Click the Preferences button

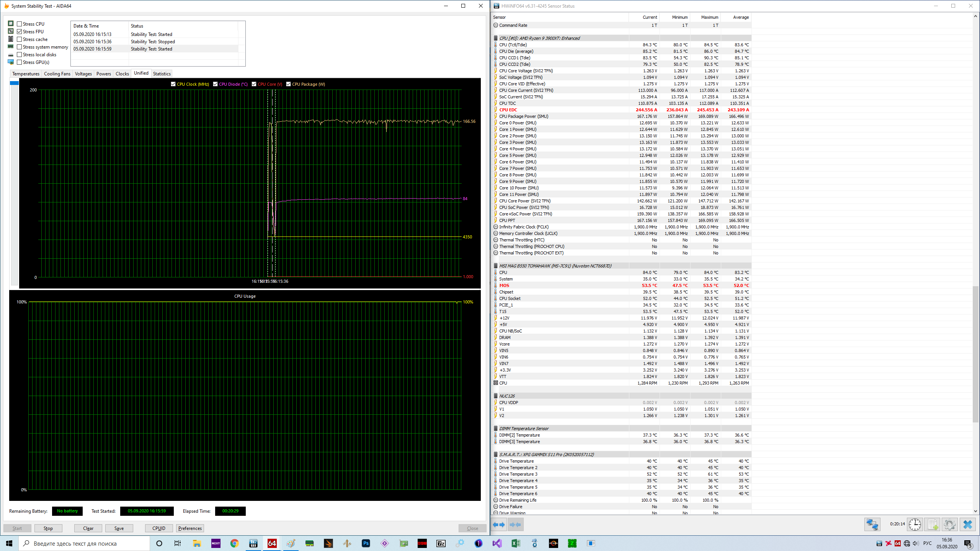tap(190, 528)
